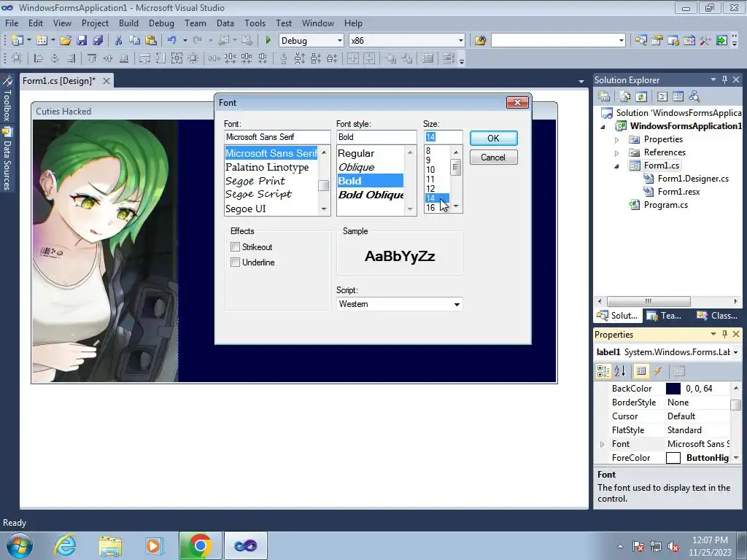
Task: Click Cancel in the Font dialog
Action: tap(493, 157)
